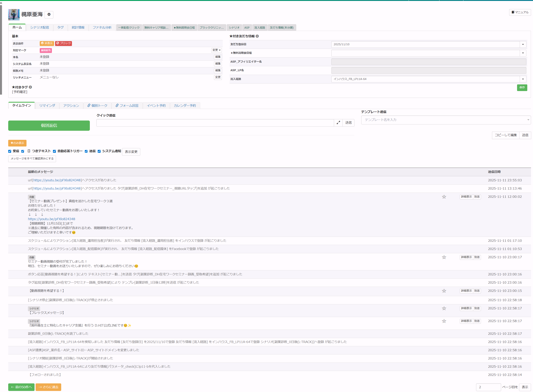The image size is (533, 392).
Task: Open the リマインダ tab
Action: 47,106
